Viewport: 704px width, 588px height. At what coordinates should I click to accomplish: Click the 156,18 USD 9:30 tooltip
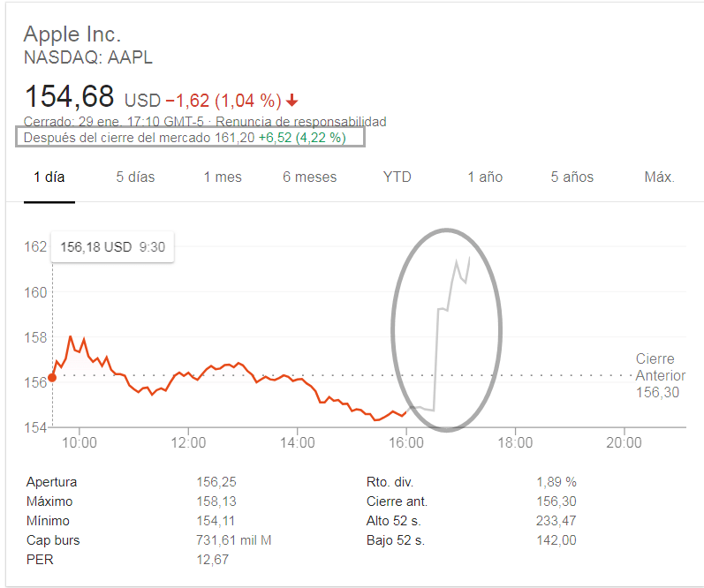[x=112, y=247]
